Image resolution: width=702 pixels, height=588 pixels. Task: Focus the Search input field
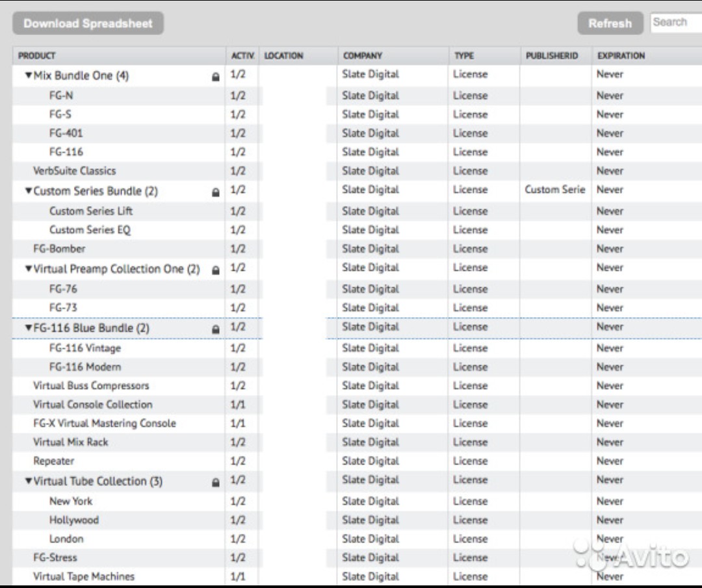676,22
